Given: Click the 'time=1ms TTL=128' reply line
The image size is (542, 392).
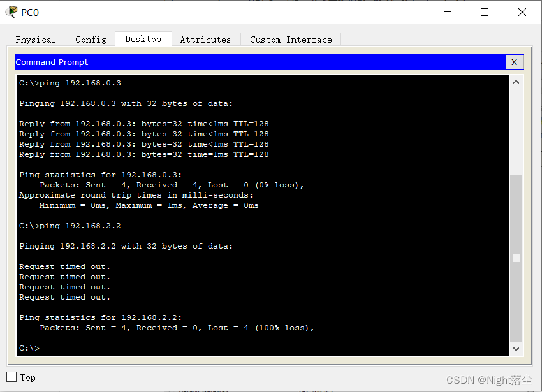Looking at the screenshot, I should 144,154.
